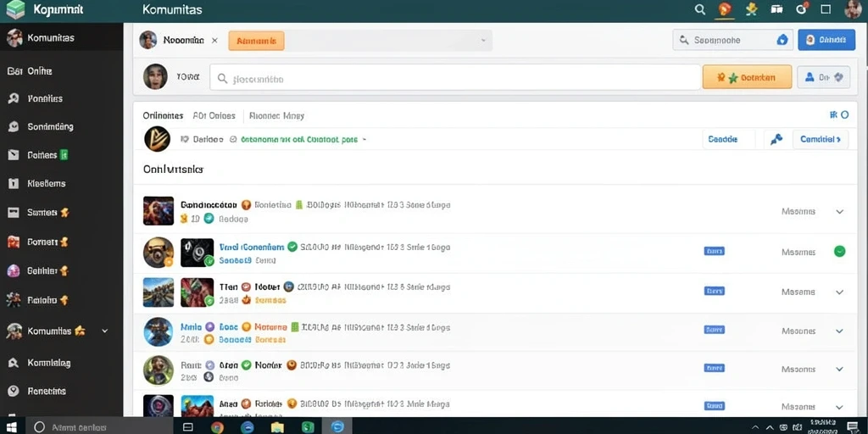Click the blue text button with arrow after pin

pyautogui.click(x=821, y=140)
